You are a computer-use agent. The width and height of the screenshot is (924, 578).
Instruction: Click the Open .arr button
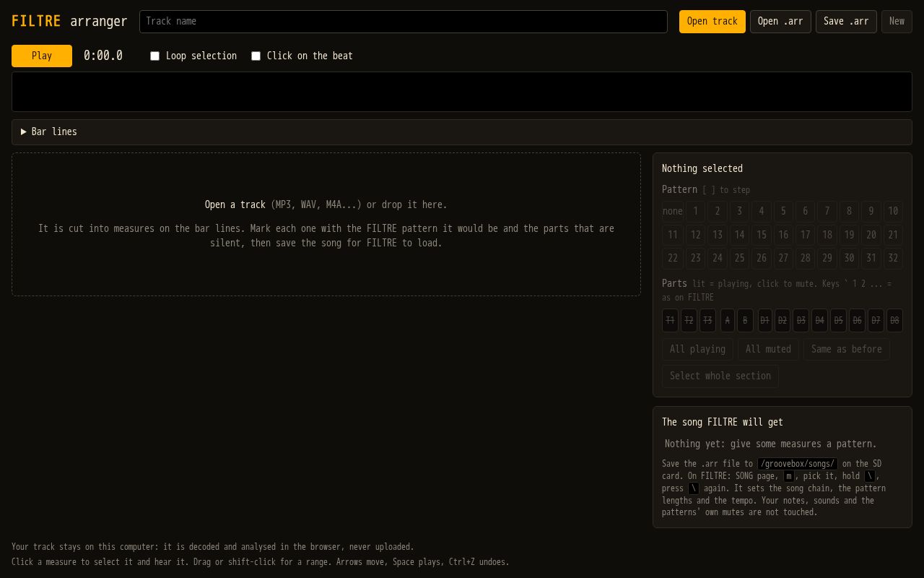tap(780, 22)
